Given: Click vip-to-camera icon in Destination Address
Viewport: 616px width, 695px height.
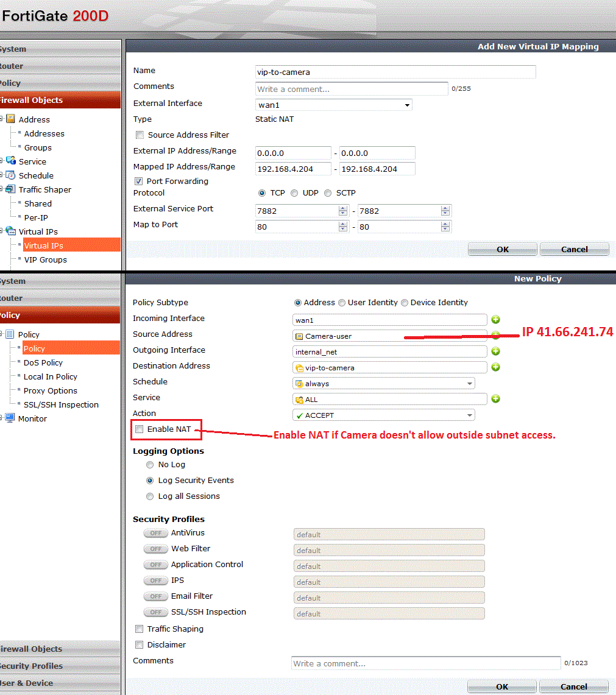Looking at the screenshot, I should click(x=299, y=368).
